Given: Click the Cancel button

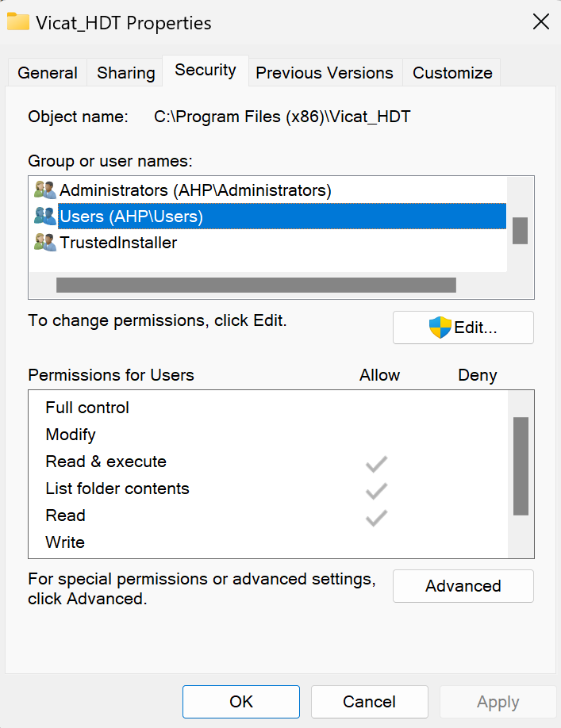Looking at the screenshot, I should (x=369, y=702).
